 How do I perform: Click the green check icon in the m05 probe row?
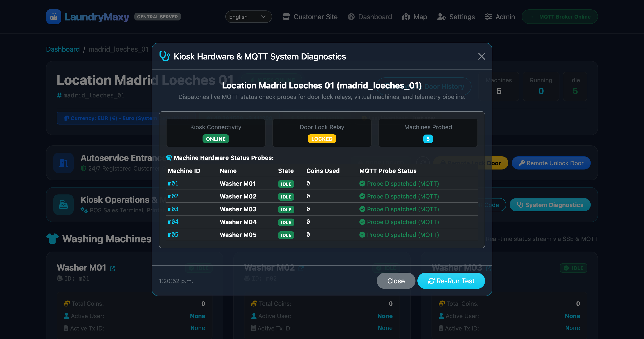362,235
